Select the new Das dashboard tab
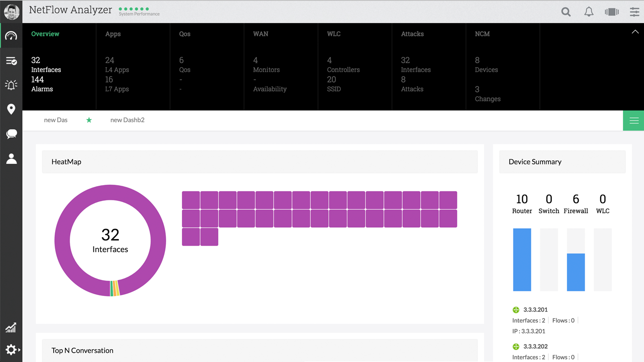This screenshot has width=644, height=362. 56,120
